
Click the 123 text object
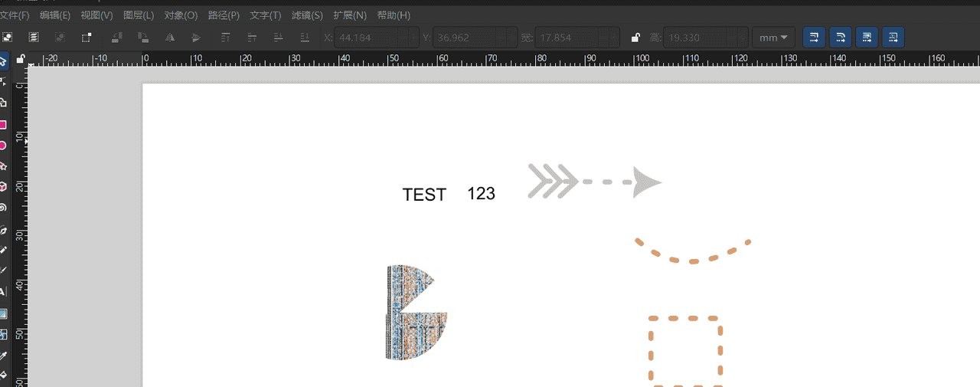(482, 194)
